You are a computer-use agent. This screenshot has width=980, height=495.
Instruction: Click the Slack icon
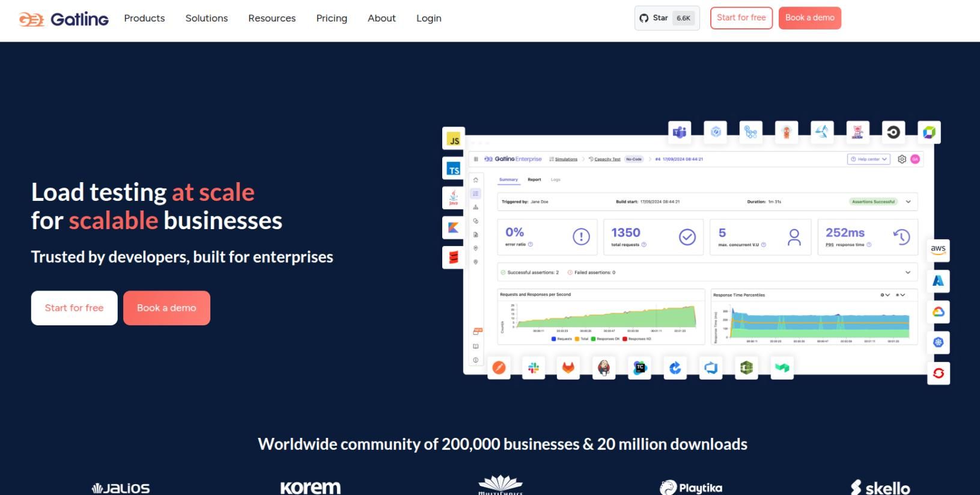[534, 367]
